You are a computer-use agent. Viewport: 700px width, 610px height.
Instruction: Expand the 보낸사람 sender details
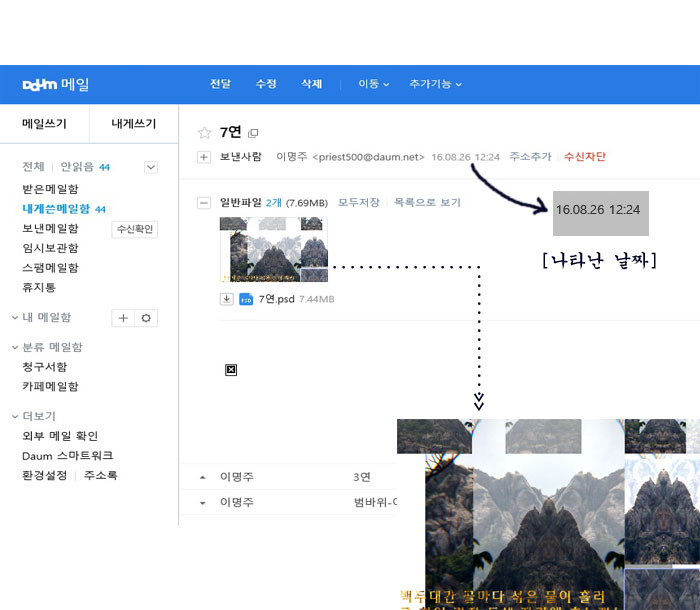(x=204, y=157)
